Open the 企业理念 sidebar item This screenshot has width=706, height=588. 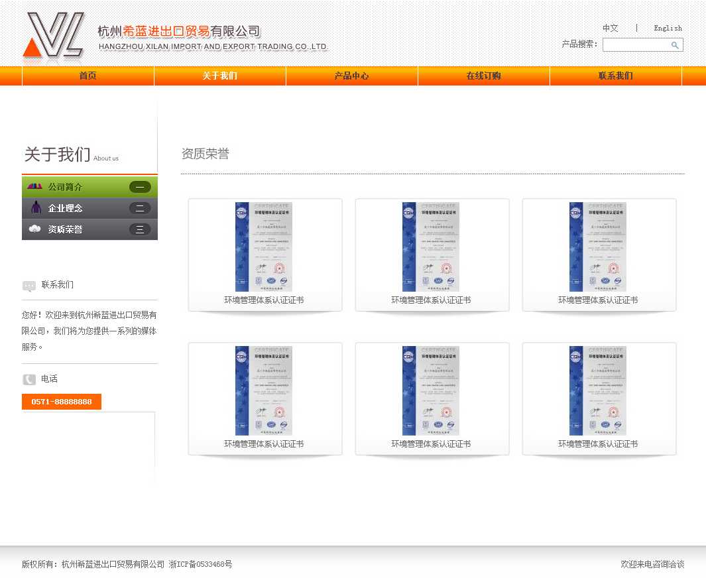[x=65, y=208]
